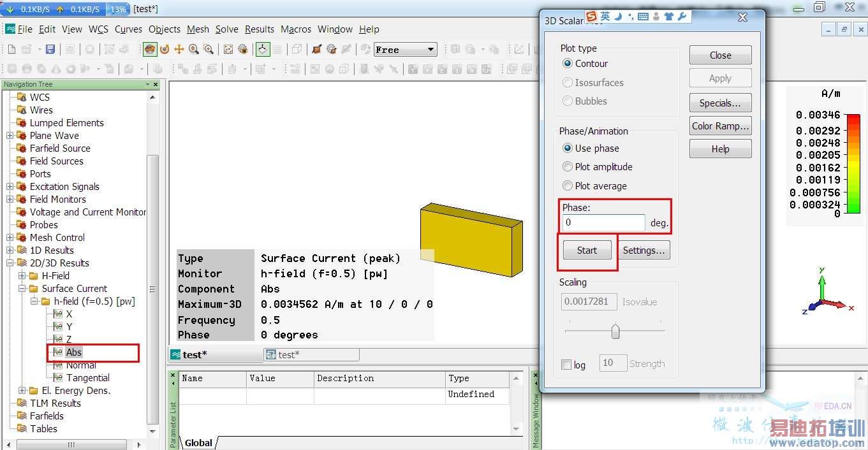Expand the H-Field tree node
Screen dimensions: 868x450
click(22, 275)
